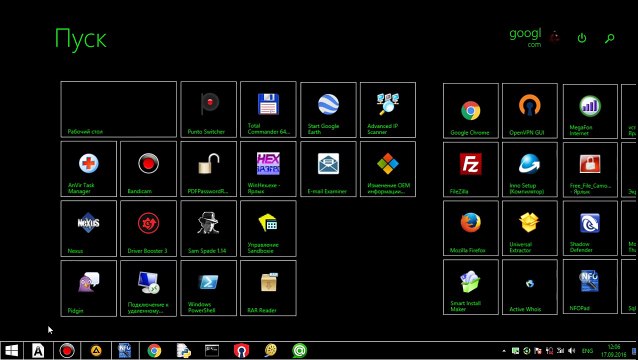
Task: Open Universal Extractor tile
Action: (530, 228)
